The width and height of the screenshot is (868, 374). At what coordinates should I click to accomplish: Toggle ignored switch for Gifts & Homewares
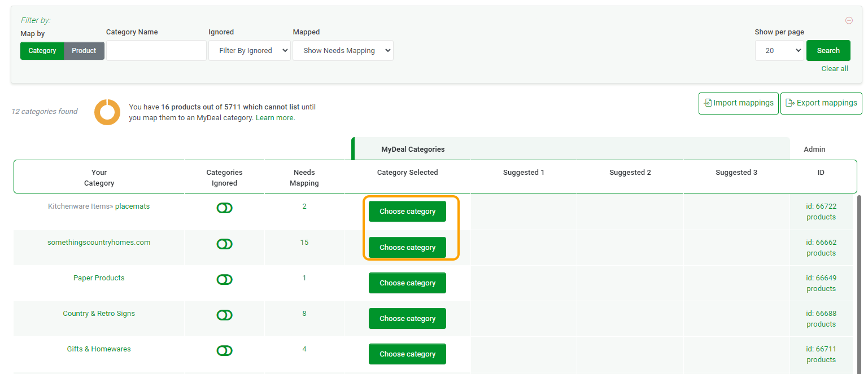pos(224,351)
